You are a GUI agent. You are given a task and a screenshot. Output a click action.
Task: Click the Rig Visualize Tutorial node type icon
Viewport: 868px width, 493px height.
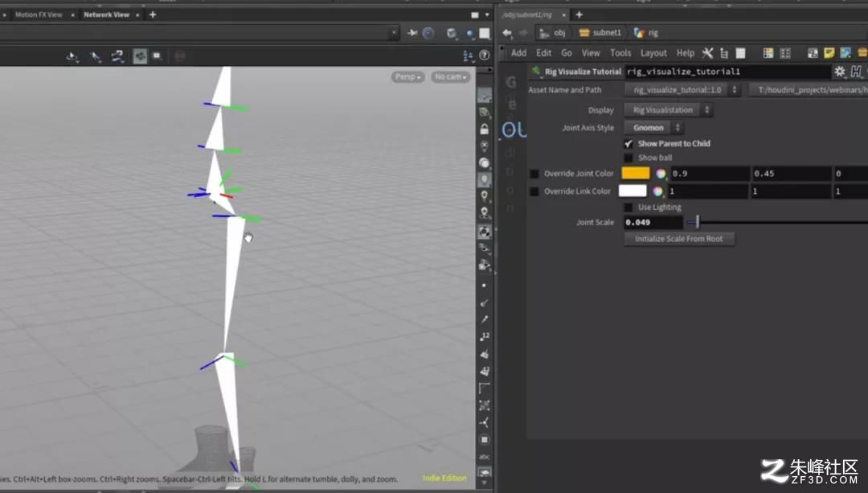pos(535,71)
